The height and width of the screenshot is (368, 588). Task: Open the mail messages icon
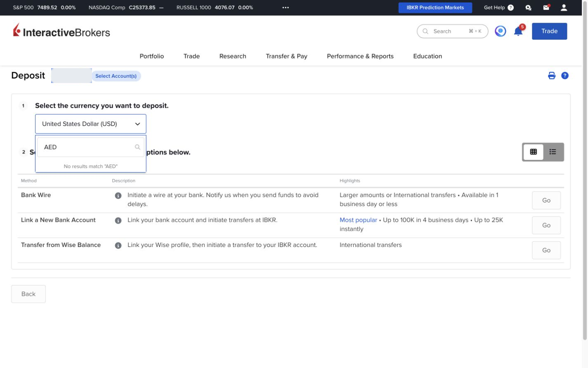click(x=546, y=7)
